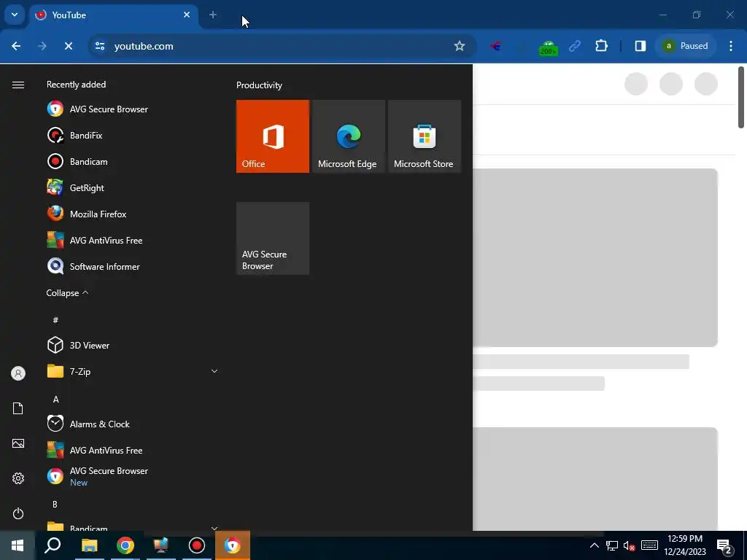Click the Power icon in Start sidebar
Image resolution: width=747 pixels, height=560 pixels.
18,513
